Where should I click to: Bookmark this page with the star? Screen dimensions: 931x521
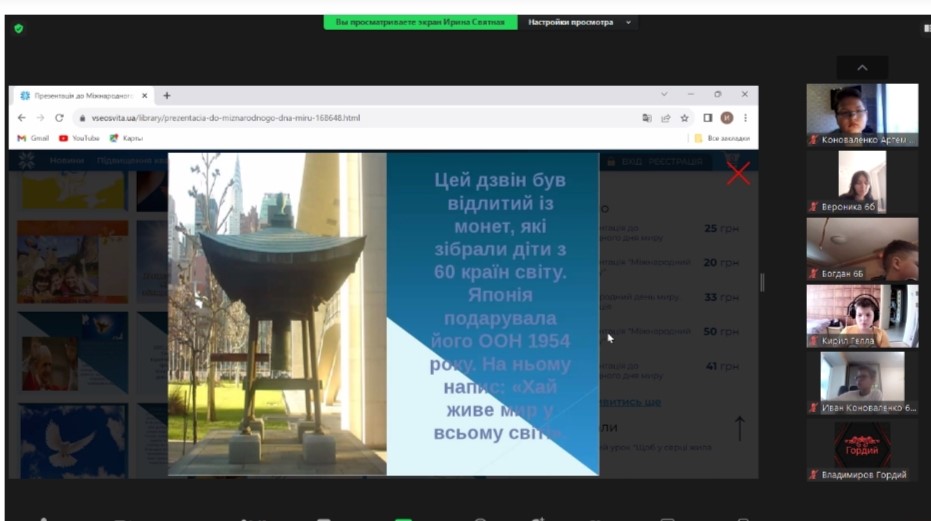click(685, 118)
